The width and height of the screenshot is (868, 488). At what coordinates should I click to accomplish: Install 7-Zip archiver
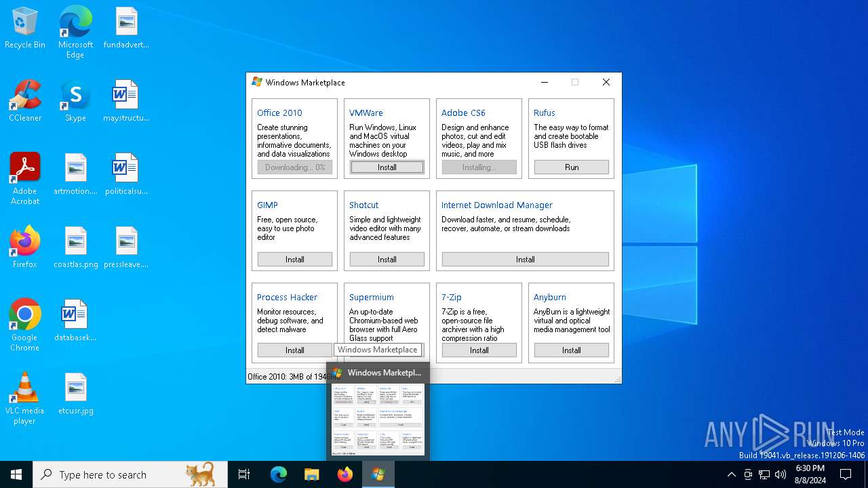coord(479,350)
